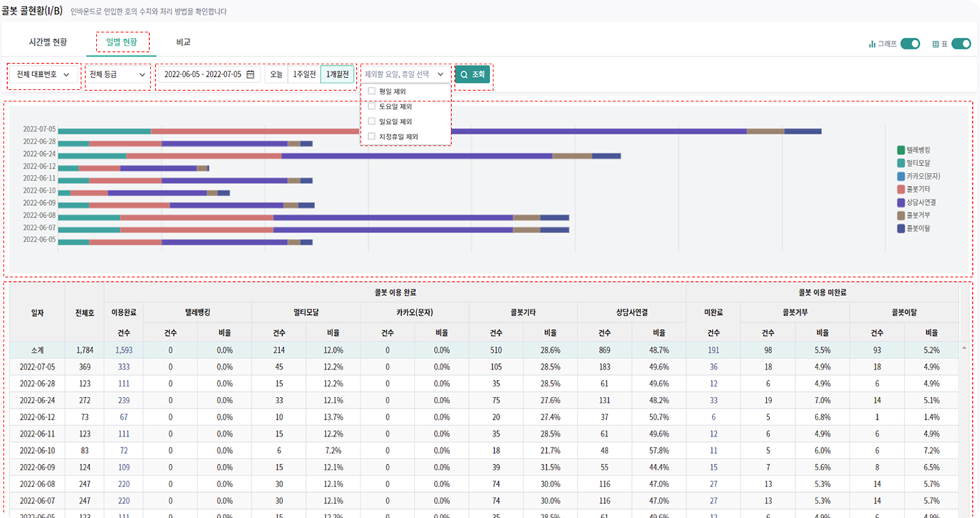Viewport: 980px width, 518px height.
Task: Open the 전체 등급 dropdown
Action: tap(118, 74)
